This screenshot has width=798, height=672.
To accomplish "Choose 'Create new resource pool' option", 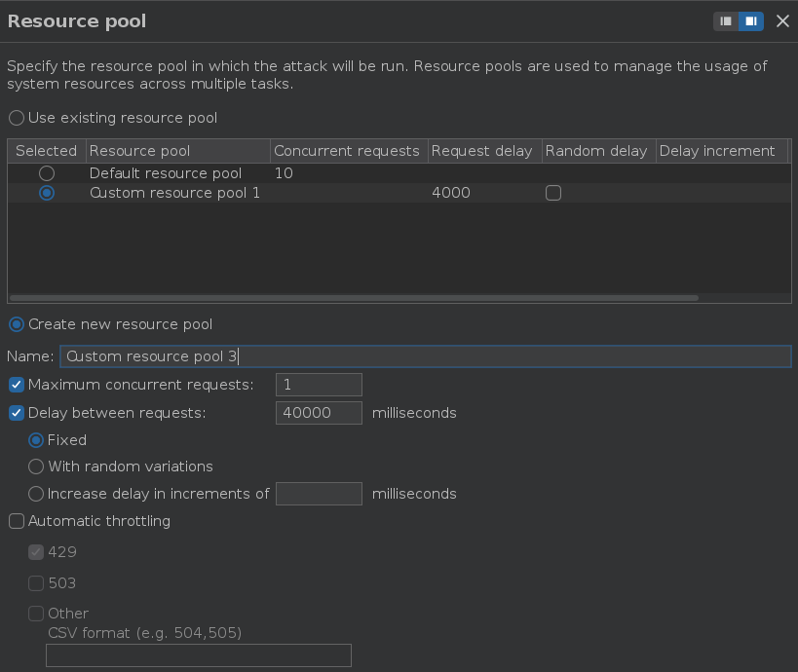I will (x=17, y=324).
